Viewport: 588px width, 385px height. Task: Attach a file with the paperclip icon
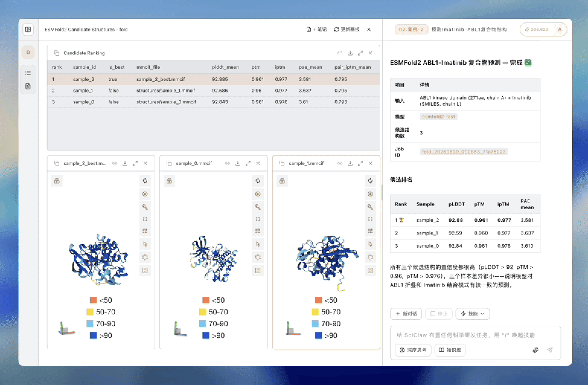(x=536, y=350)
